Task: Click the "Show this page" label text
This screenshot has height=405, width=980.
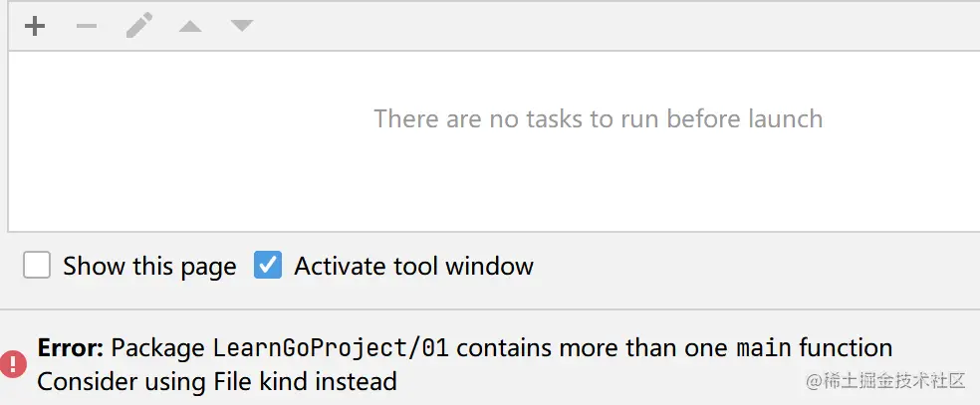Action: [x=149, y=267]
